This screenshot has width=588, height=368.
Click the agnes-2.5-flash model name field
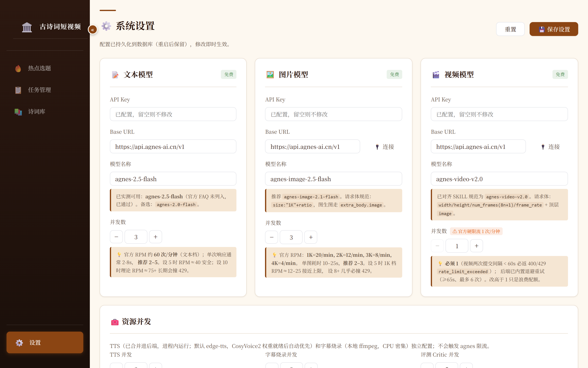pyautogui.click(x=173, y=179)
